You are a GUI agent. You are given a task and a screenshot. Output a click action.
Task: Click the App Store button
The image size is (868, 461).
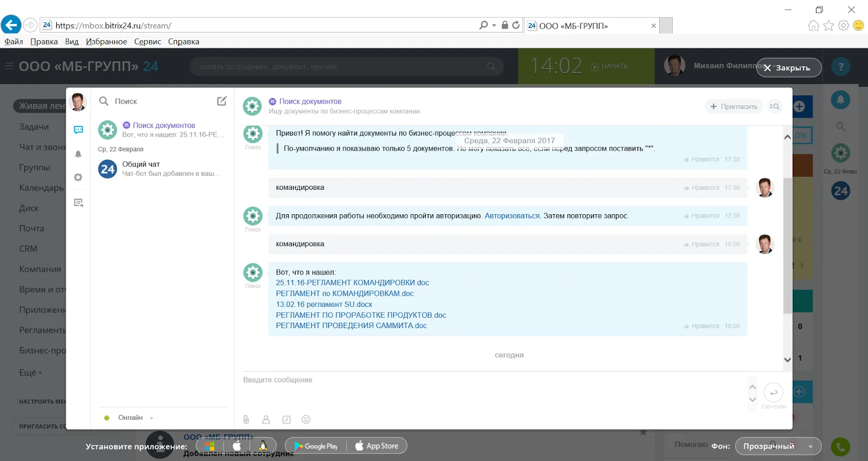(x=377, y=446)
